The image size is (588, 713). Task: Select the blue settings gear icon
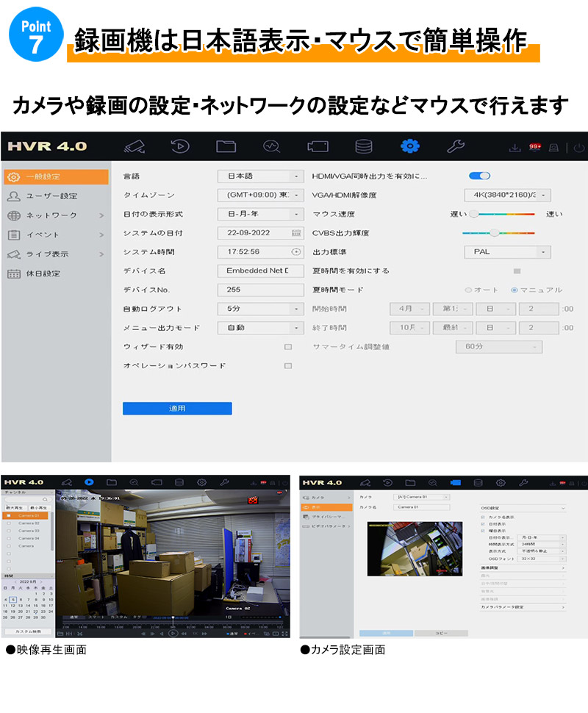click(x=409, y=147)
